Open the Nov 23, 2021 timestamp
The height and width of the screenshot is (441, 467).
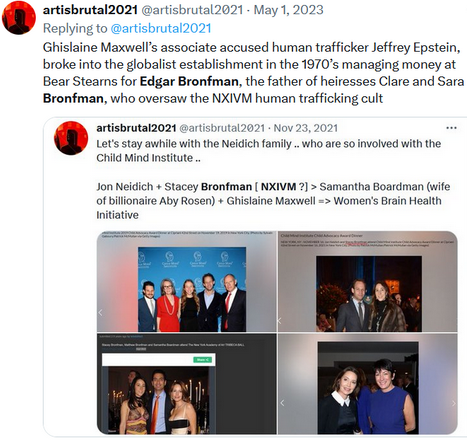point(305,128)
